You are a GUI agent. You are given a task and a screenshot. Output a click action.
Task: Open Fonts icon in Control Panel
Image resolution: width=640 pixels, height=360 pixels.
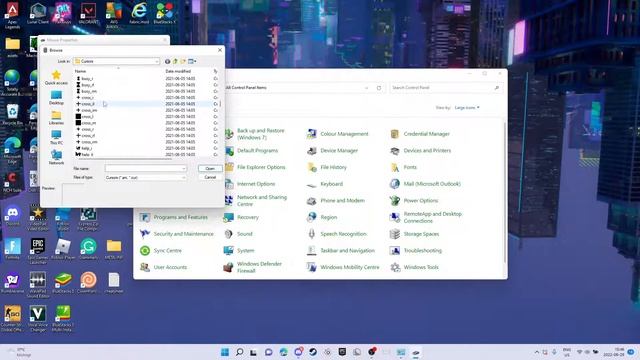point(395,167)
